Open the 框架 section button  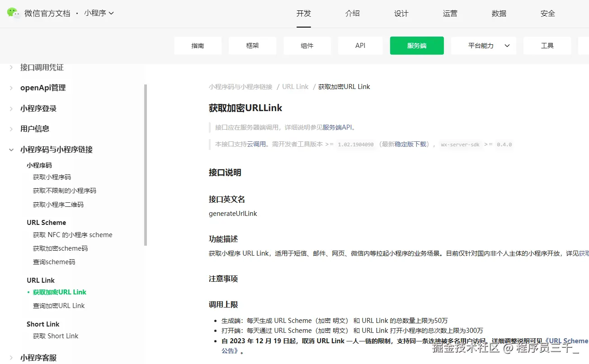coord(252,46)
